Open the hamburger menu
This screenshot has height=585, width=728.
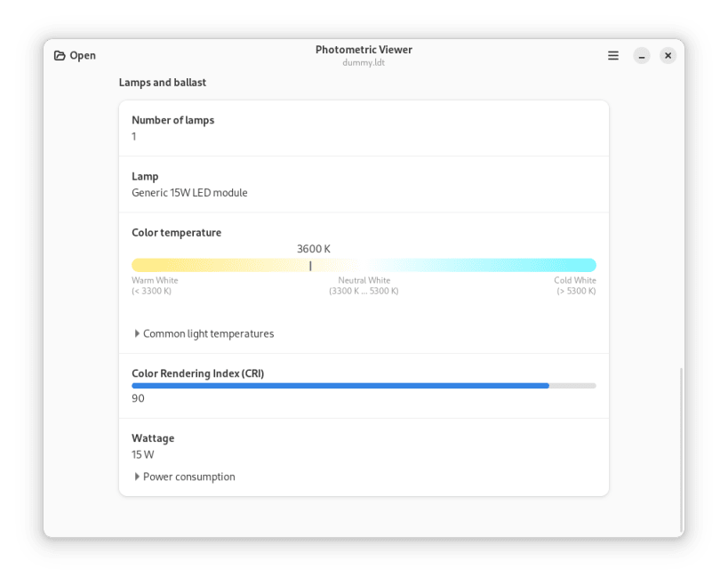coord(612,55)
